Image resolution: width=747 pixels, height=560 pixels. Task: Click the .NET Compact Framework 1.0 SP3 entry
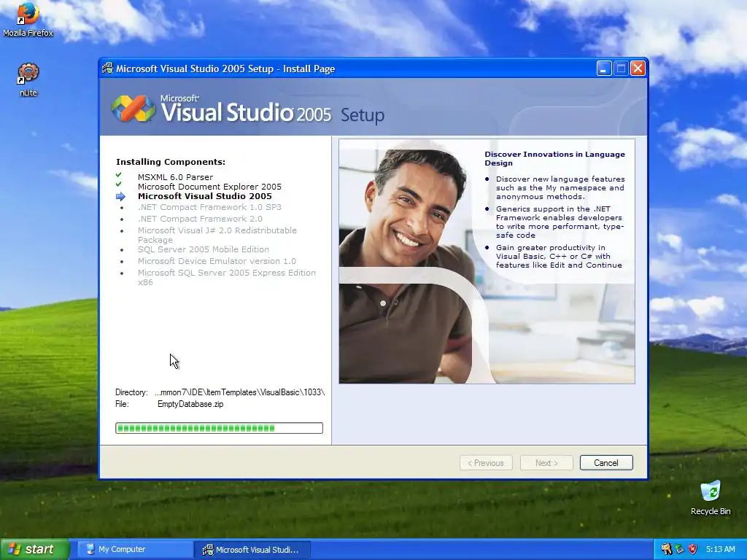209,207
